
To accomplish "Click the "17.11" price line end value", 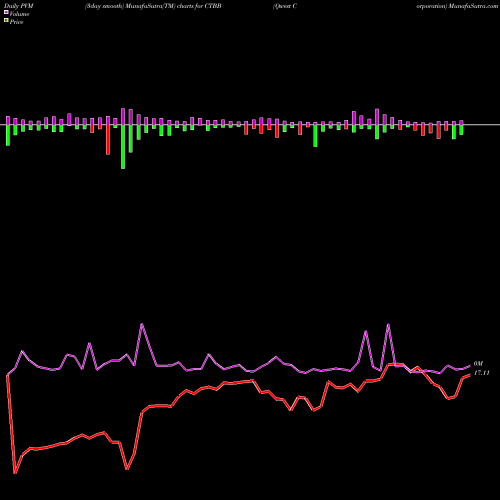I will coord(482,373).
